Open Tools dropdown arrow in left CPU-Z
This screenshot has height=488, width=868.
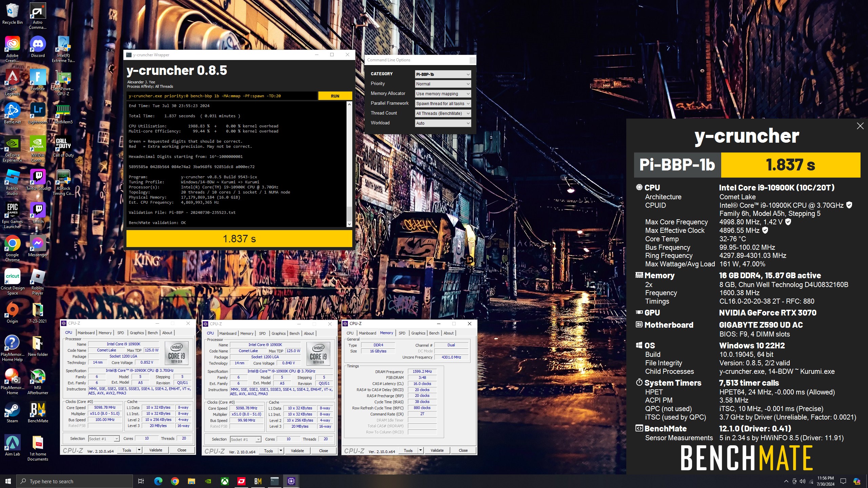139,450
